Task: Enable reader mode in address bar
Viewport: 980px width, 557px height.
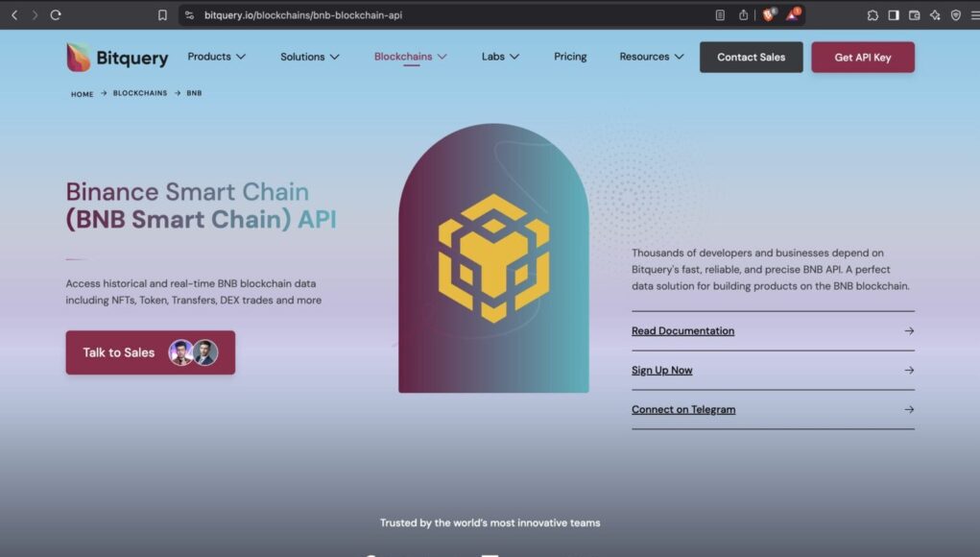Action: (720, 15)
